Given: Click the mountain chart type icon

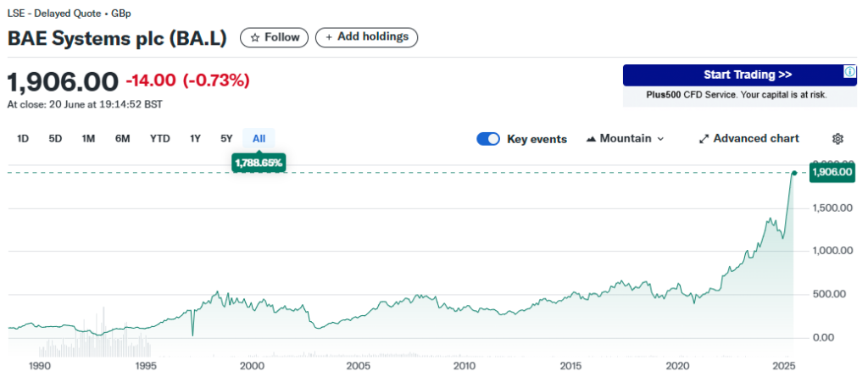Looking at the screenshot, I should pyautogui.click(x=591, y=139).
